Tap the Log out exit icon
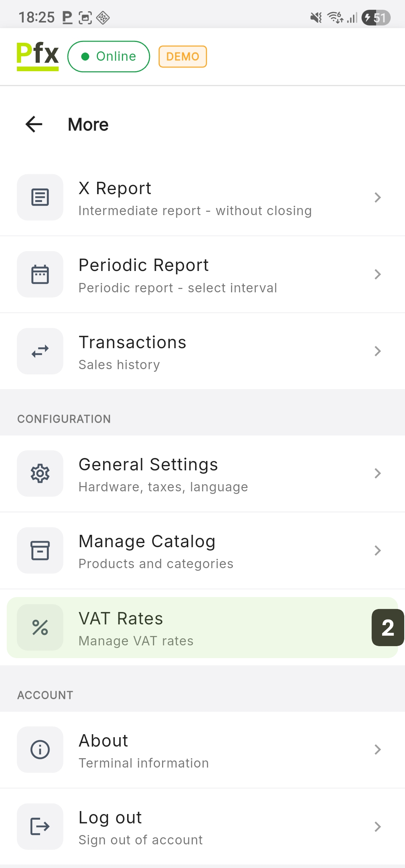405x868 pixels. (x=40, y=826)
